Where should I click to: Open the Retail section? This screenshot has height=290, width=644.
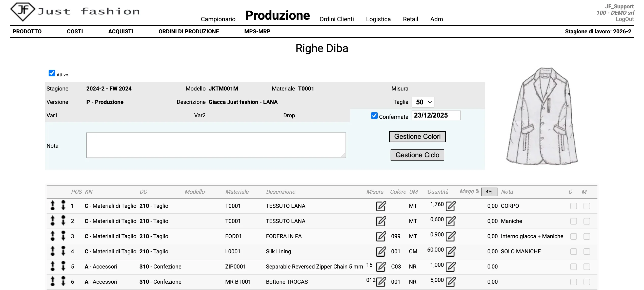(410, 19)
